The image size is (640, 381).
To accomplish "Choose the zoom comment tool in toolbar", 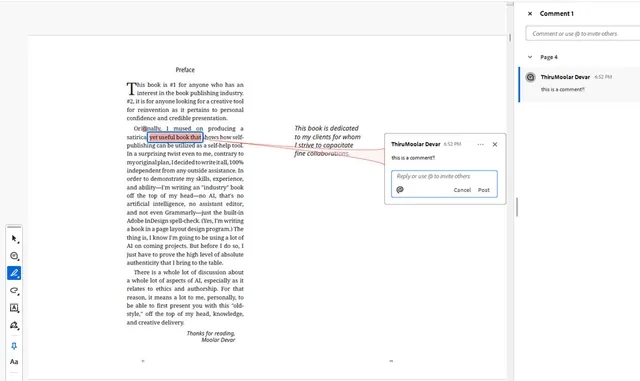I will pos(14,256).
